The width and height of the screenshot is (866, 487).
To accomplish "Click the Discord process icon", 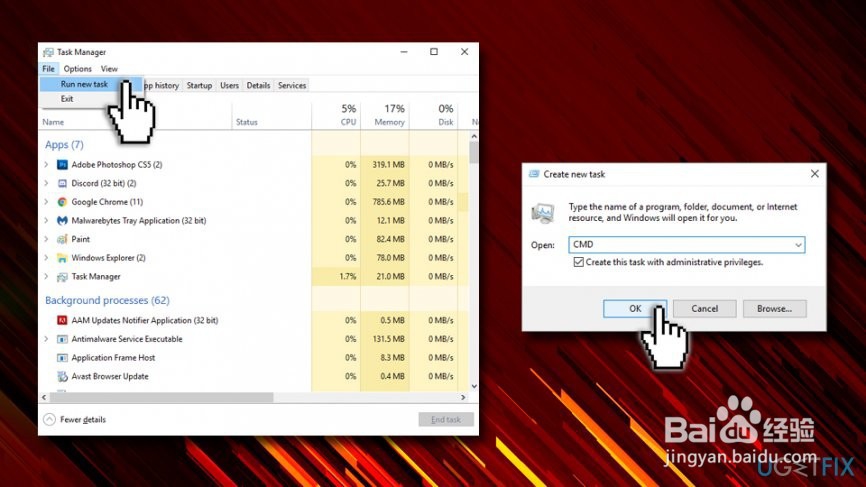I will click(62, 183).
